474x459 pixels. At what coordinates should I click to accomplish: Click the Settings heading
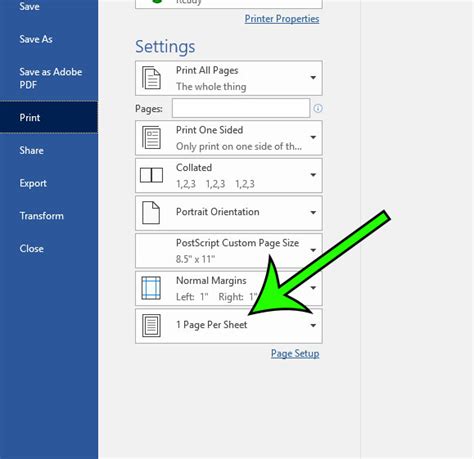pos(165,47)
